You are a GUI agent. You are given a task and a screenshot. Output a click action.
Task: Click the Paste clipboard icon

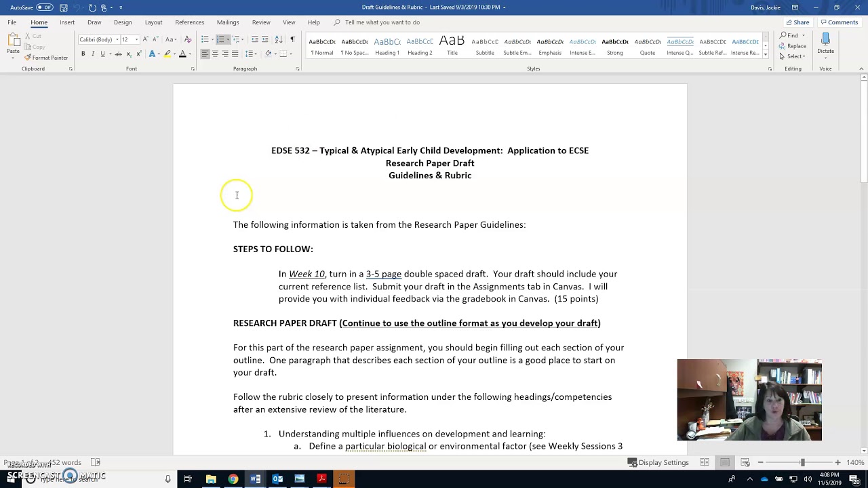(13, 40)
